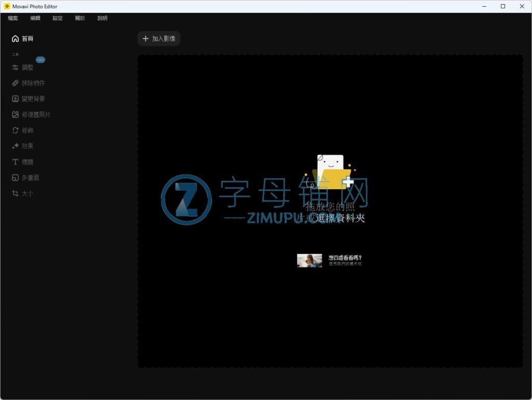Screen dimensions: 532x400
Task: Select the 調整 (Adjust) tool
Action: pos(22,68)
